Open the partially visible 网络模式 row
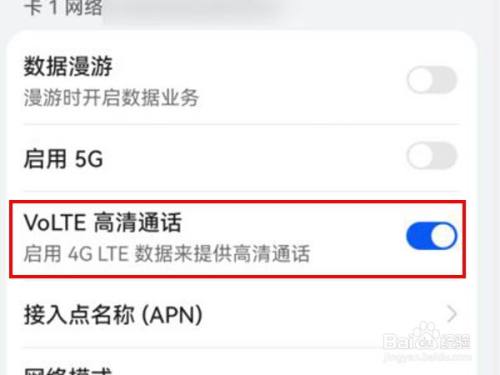This screenshot has width=500, height=375. [x=242, y=363]
